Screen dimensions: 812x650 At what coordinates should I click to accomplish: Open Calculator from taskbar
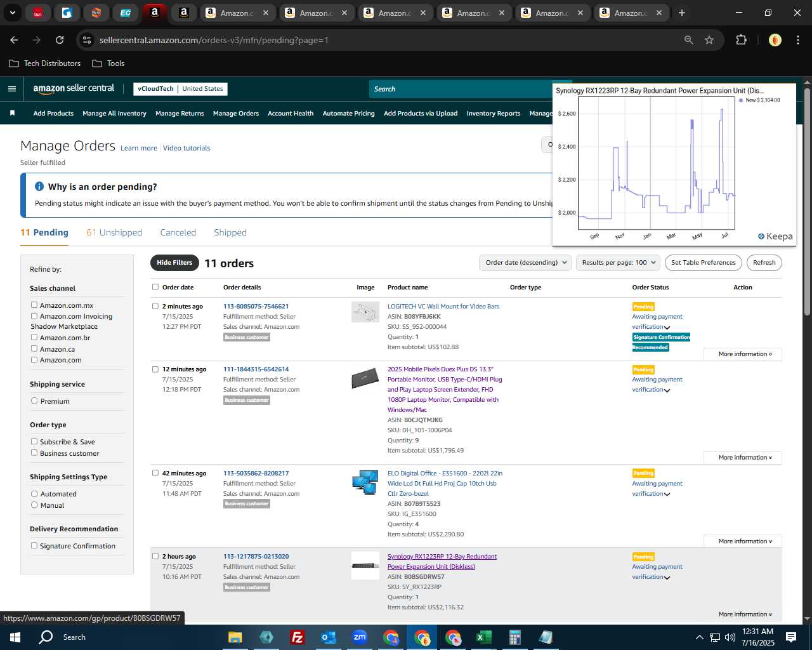(x=514, y=637)
